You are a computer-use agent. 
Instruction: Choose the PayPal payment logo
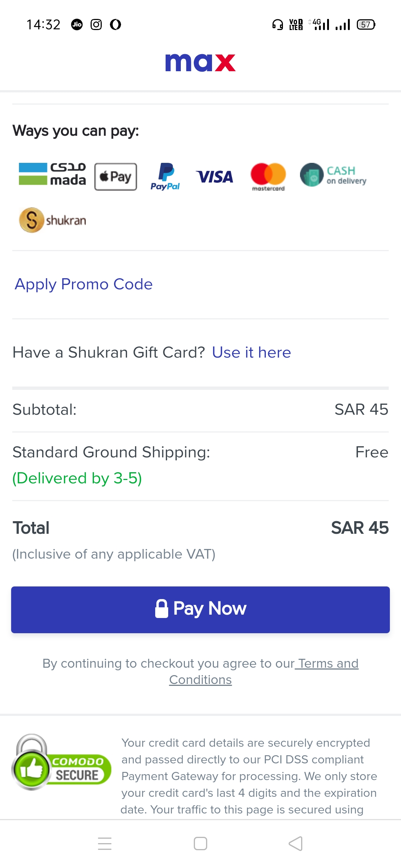165,177
